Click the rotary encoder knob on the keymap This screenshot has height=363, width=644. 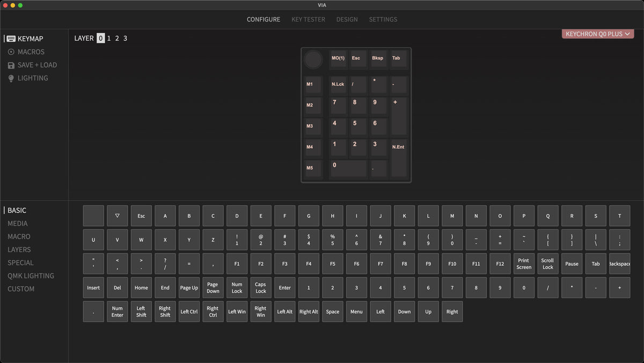(x=313, y=60)
